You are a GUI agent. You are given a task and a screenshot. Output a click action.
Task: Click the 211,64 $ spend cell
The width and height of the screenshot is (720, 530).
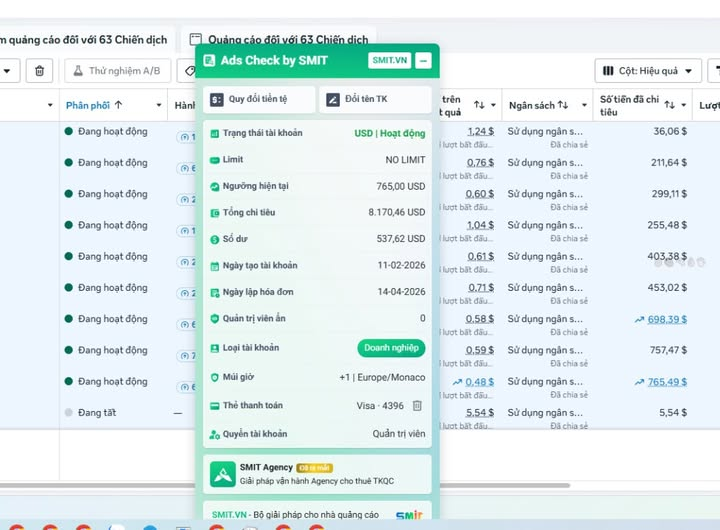click(x=669, y=163)
